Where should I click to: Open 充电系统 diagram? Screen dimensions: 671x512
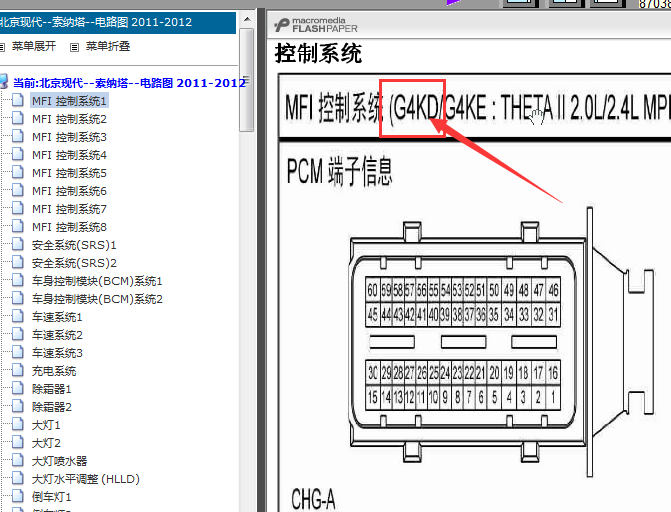[x=54, y=371]
